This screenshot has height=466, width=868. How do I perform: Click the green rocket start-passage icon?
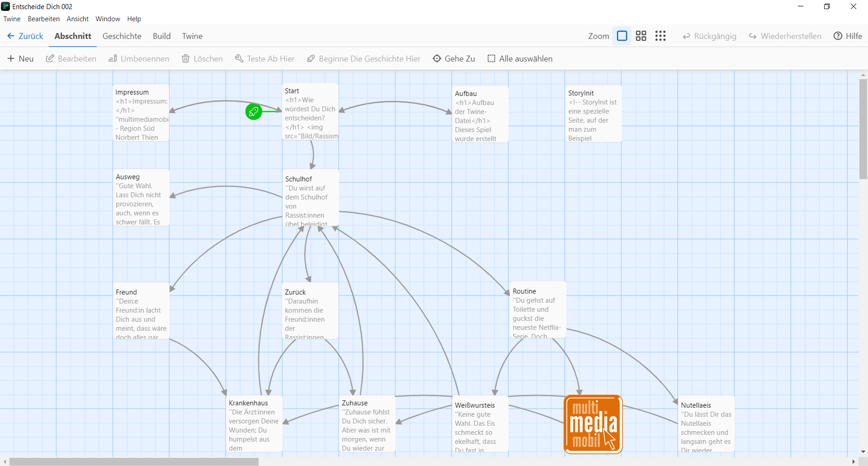253,112
